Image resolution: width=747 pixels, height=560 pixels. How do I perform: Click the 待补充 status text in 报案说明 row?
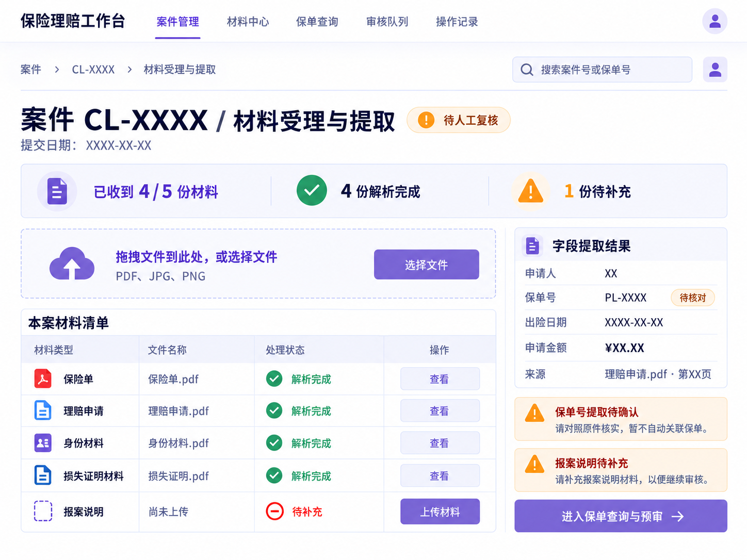tap(307, 512)
